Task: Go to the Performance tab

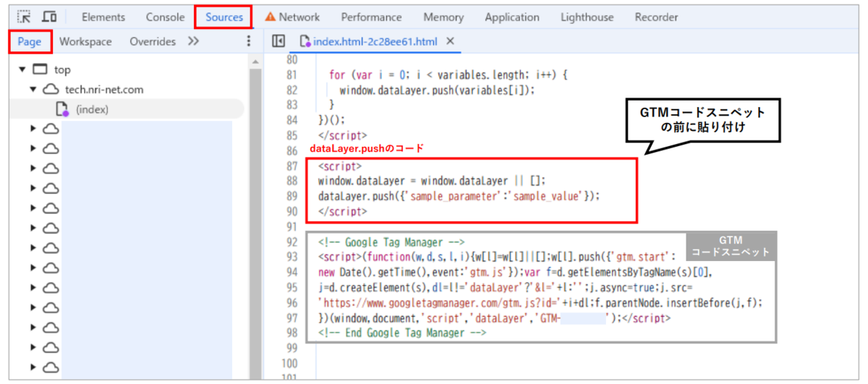Action: (371, 17)
